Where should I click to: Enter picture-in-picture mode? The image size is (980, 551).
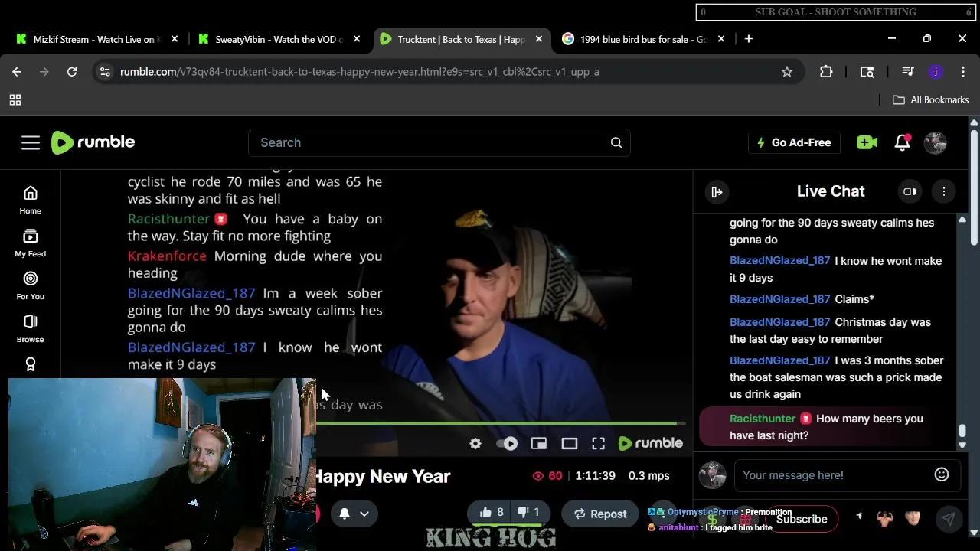(538, 443)
